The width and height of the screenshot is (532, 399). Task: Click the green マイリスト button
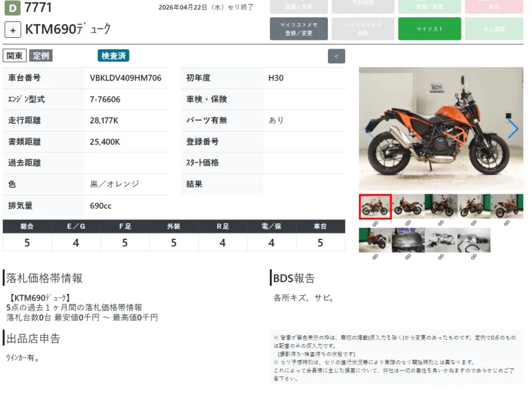(x=430, y=29)
